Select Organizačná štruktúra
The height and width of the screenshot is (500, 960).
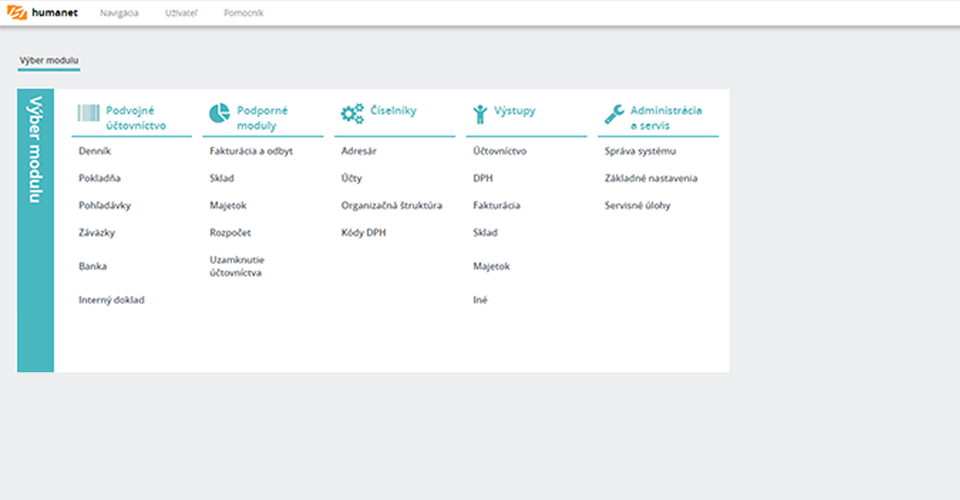(x=392, y=206)
